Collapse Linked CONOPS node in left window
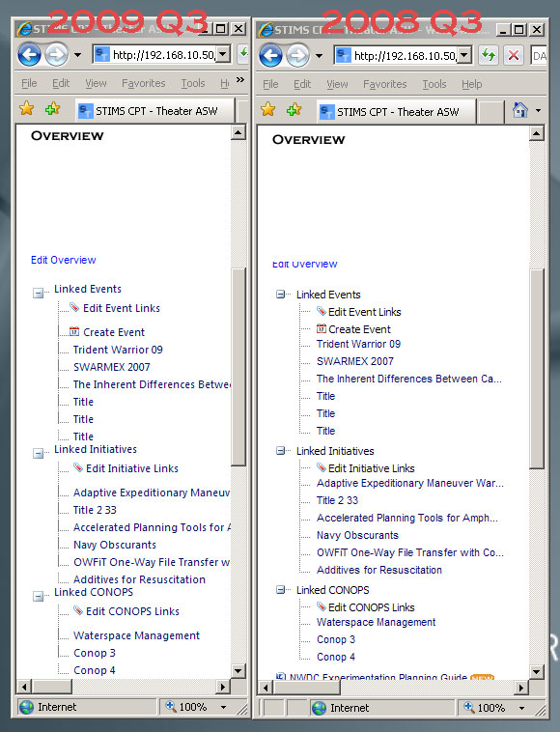The height and width of the screenshot is (732, 560). 38,596
